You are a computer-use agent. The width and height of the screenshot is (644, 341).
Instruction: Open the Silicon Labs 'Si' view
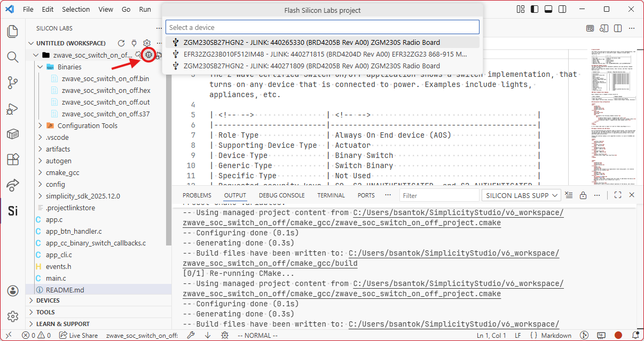[12, 211]
